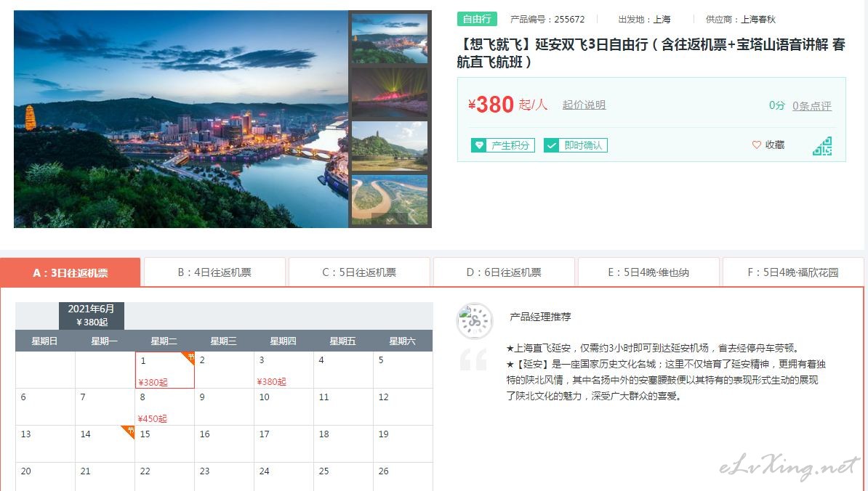
Task: Select the 2021年6月 month tab
Action: tap(92, 315)
